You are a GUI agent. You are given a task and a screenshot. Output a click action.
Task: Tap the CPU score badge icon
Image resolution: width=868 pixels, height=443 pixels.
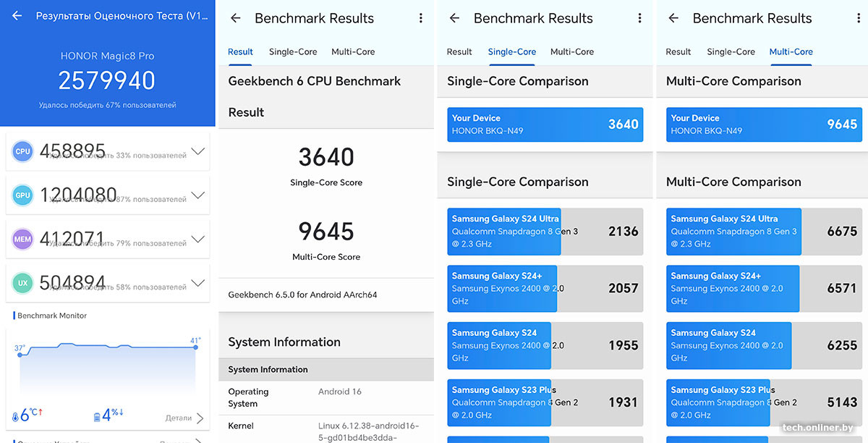pos(23,151)
